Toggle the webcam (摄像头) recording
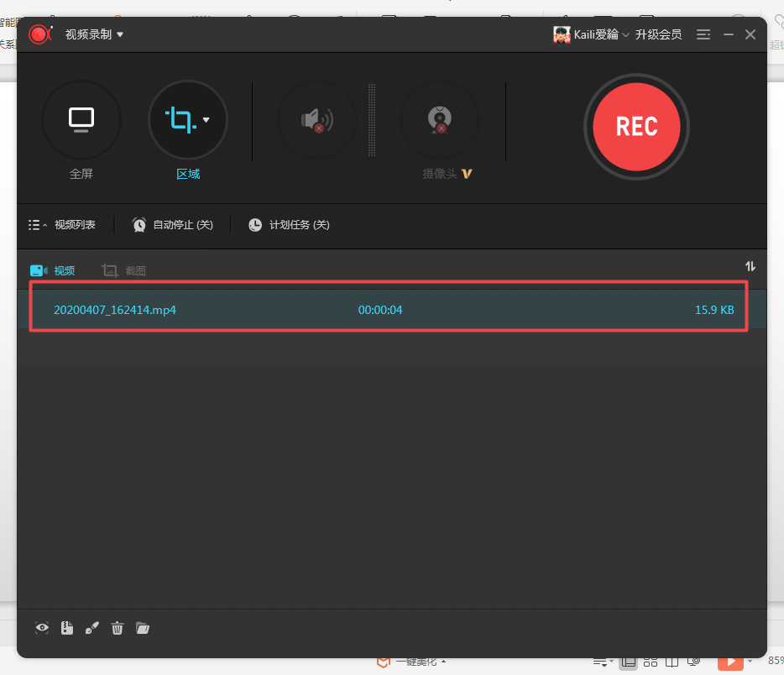The image size is (784, 675). point(439,120)
